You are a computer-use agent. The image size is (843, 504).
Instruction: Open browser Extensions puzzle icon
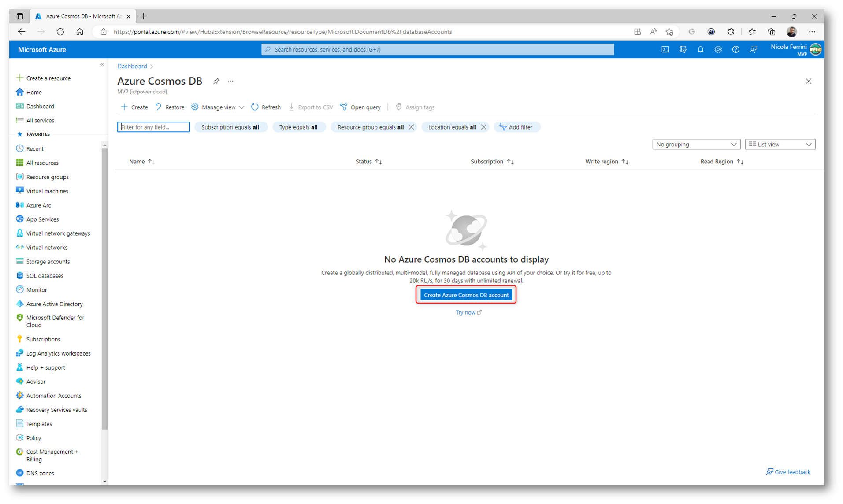click(x=731, y=32)
